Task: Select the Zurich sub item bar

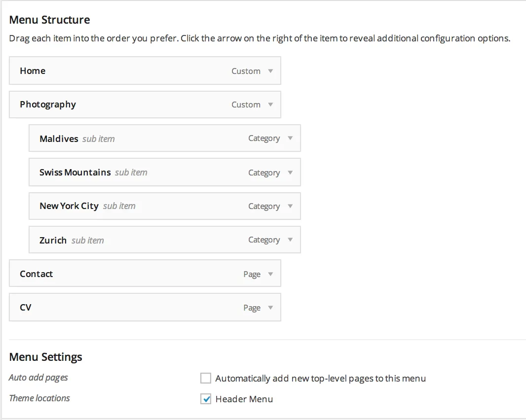Action: point(165,240)
